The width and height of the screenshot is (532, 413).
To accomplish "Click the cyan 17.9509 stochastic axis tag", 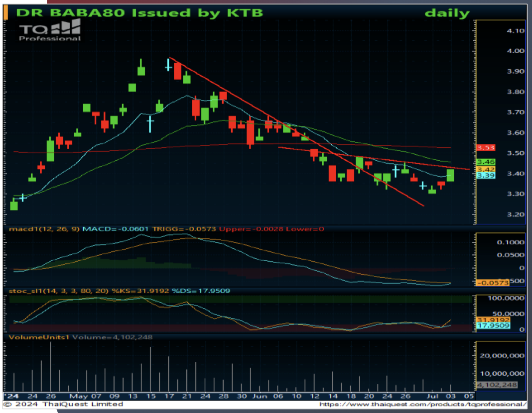I will pos(493,326).
